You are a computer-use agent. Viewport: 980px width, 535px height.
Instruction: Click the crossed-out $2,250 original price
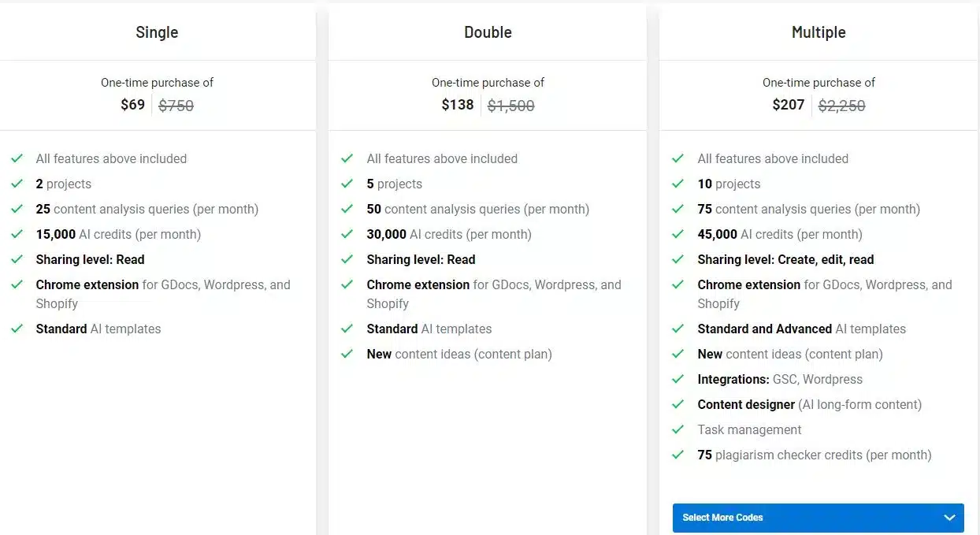coord(841,106)
